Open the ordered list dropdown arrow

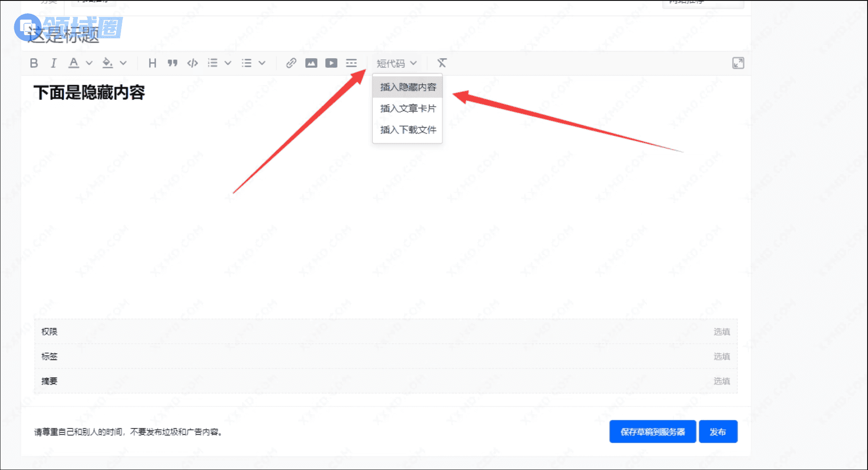click(228, 63)
